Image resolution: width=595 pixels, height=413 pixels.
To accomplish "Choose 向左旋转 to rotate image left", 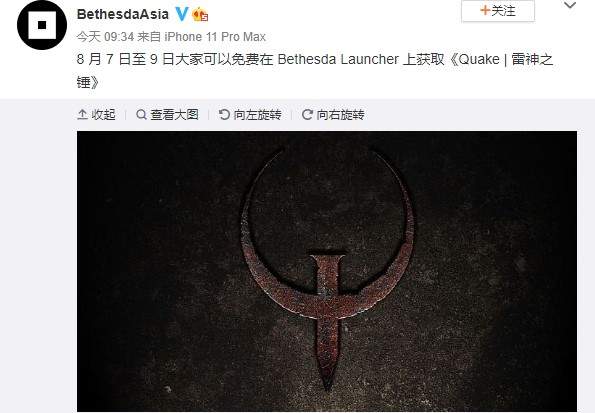I will click(257, 114).
